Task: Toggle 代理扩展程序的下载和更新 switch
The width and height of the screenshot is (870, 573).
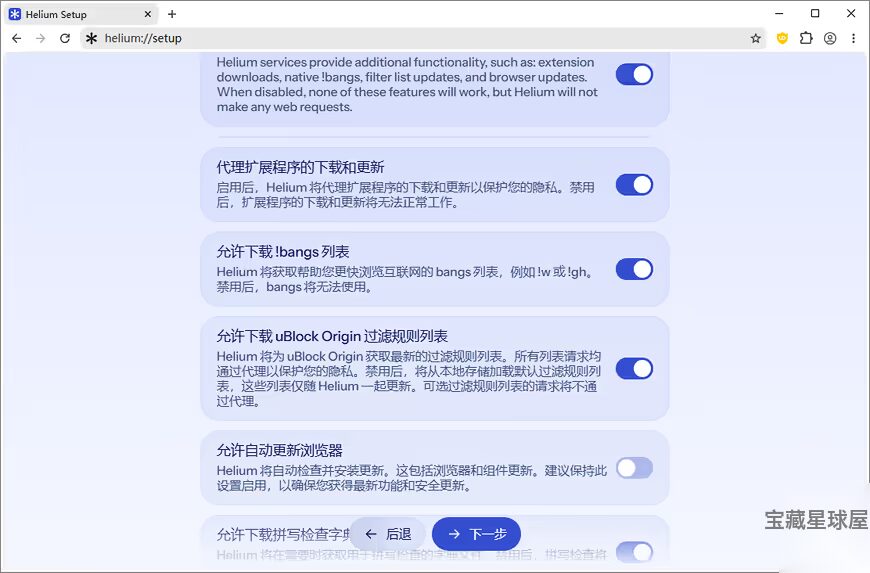Action: [634, 185]
